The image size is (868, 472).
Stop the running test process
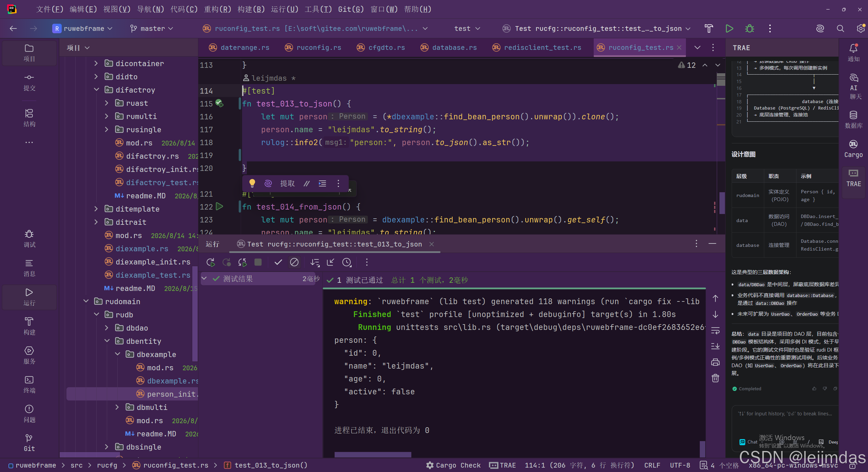click(x=258, y=262)
